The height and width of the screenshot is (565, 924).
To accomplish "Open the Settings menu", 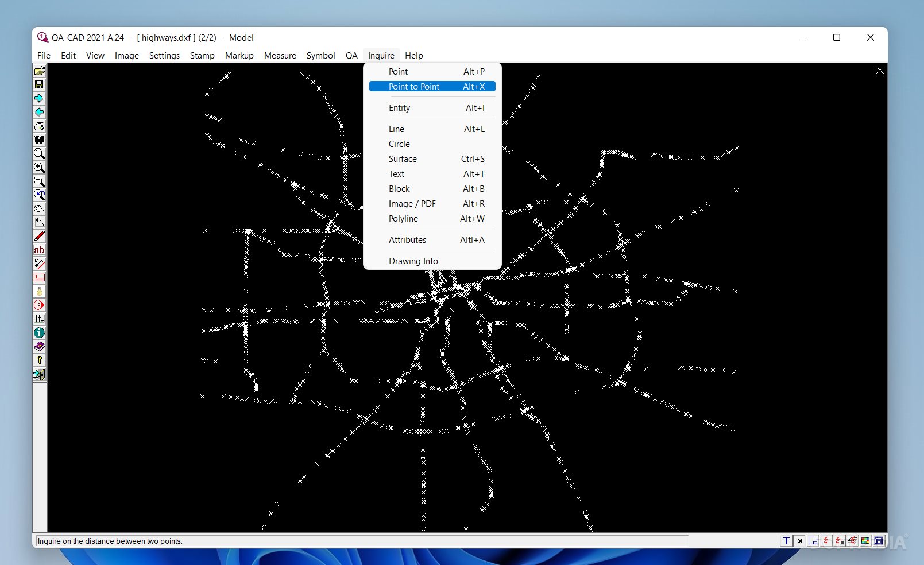I will (x=164, y=56).
